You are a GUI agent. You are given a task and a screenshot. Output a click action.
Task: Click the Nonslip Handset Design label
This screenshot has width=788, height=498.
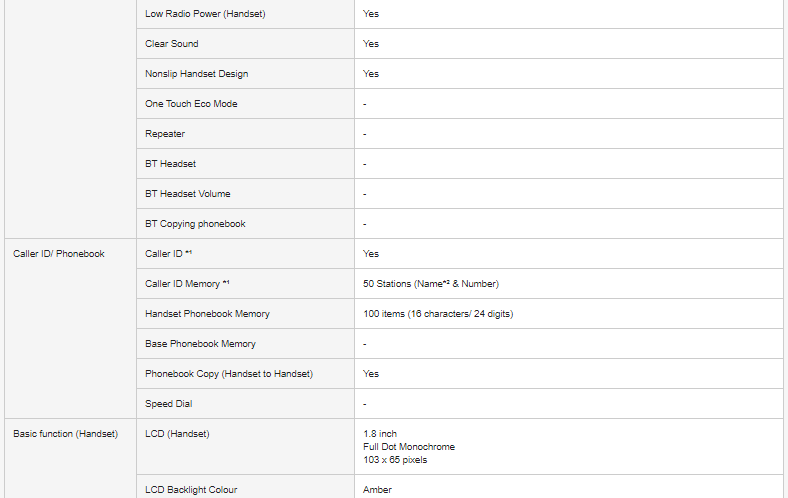tap(196, 74)
